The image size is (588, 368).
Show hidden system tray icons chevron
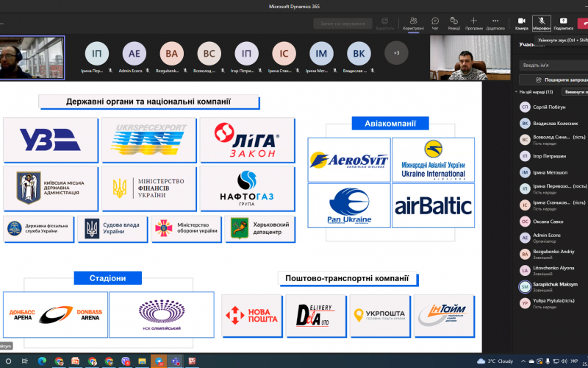tap(523, 361)
